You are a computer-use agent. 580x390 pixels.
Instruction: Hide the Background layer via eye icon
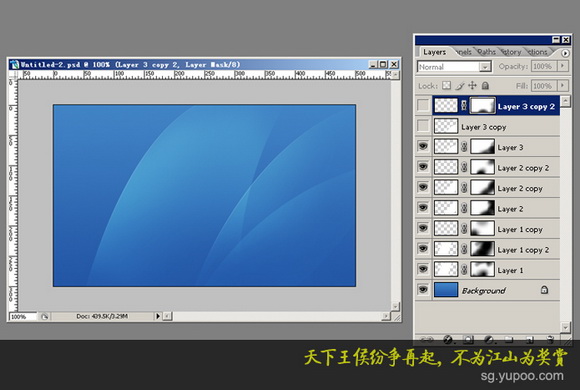pyautogui.click(x=423, y=289)
